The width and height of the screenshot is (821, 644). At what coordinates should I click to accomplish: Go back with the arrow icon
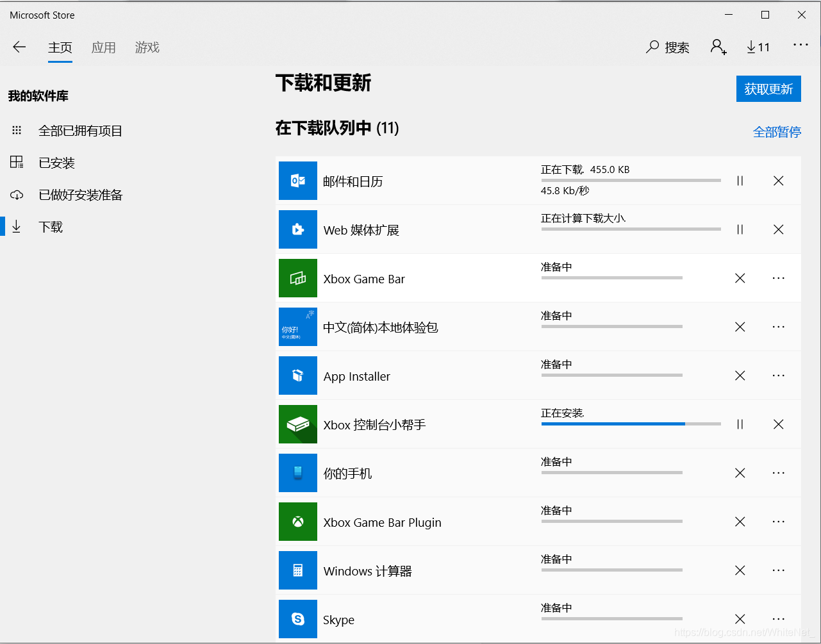19,47
